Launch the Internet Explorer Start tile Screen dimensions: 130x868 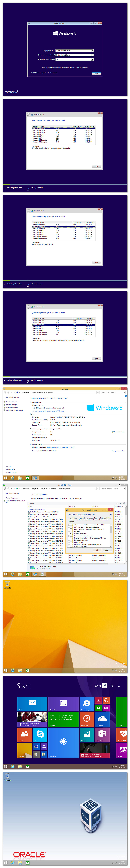[87, 704]
